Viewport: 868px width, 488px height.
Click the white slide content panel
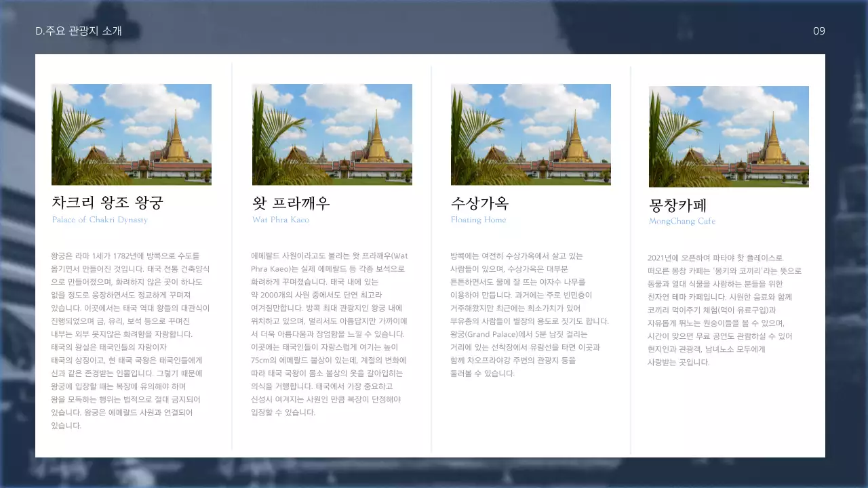point(434,441)
